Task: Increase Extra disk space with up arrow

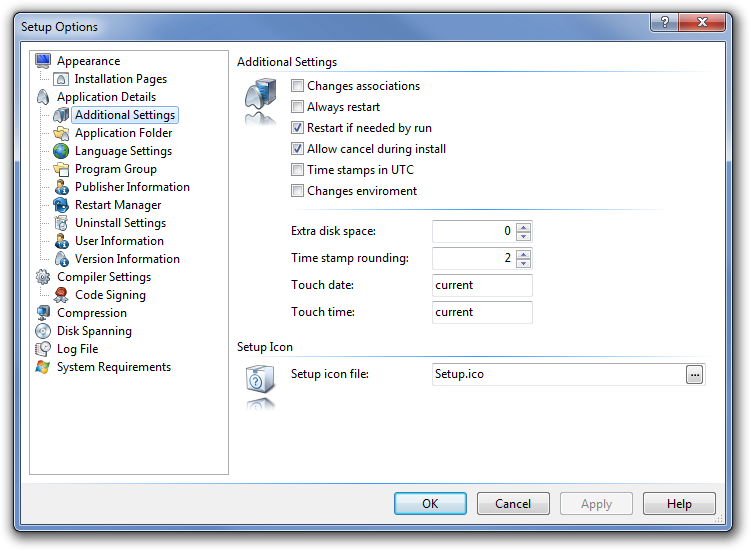Action: (524, 227)
